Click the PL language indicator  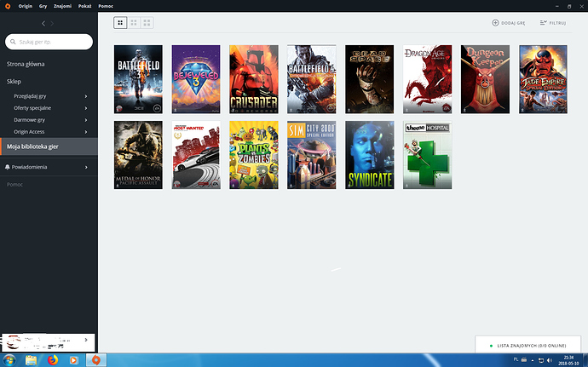516,359
